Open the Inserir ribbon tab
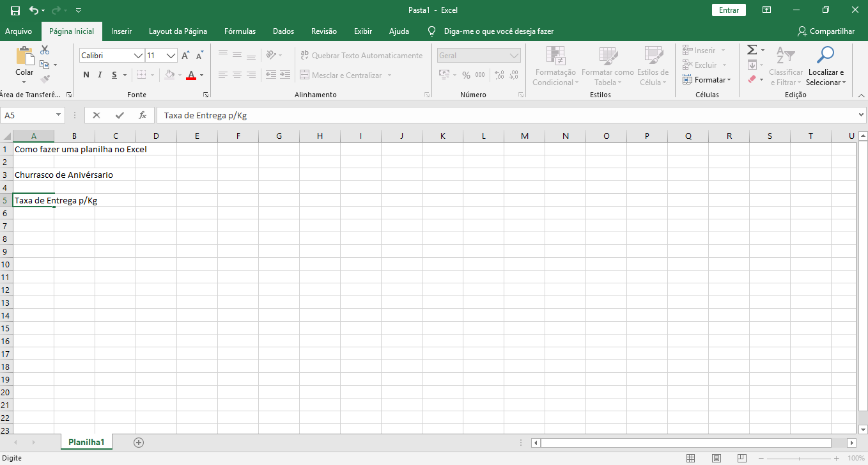 121,31
